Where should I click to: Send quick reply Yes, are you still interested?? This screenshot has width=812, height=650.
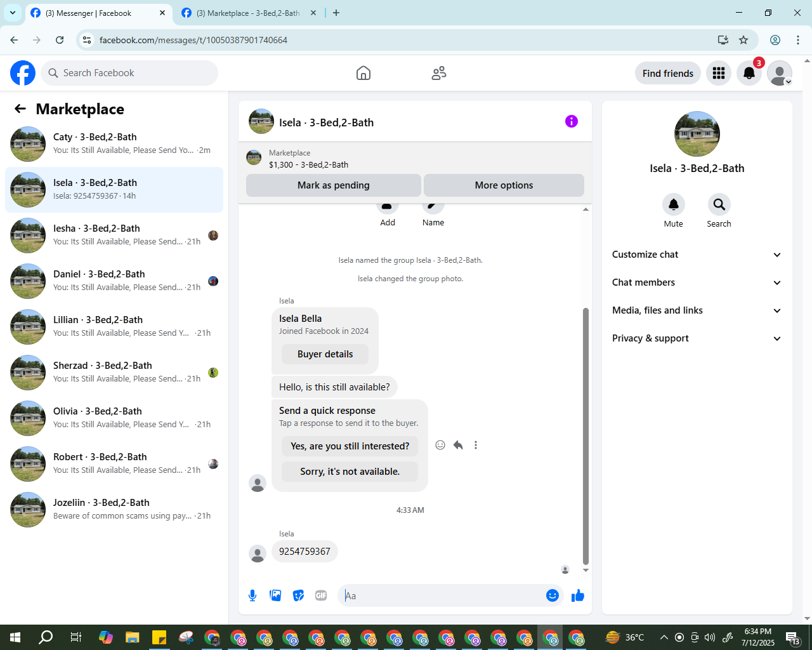pyautogui.click(x=350, y=446)
